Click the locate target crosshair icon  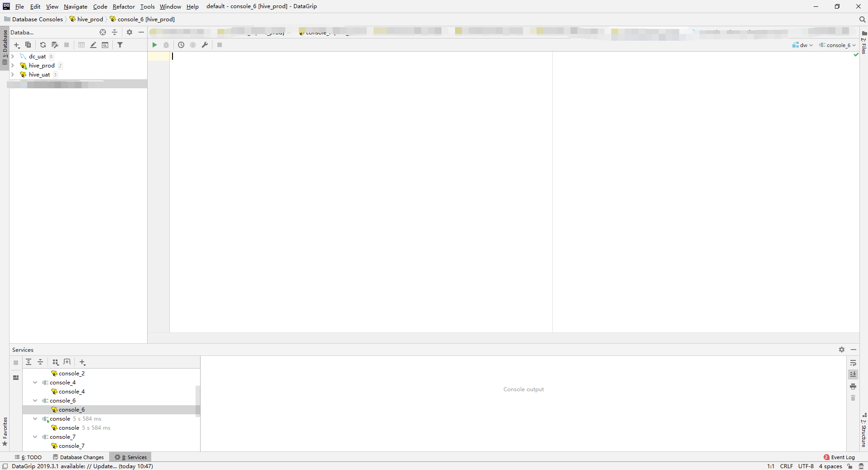coord(103,32)
